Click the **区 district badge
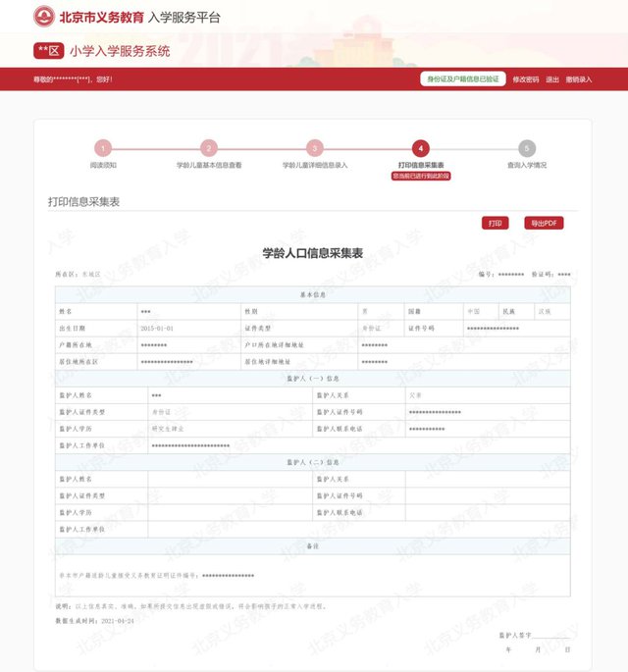This screenshot has width=628, height=672. (x=48, y=51)
